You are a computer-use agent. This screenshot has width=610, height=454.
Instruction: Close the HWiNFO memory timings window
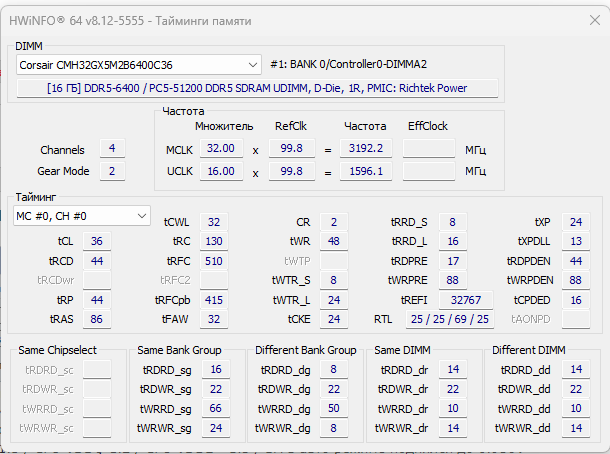pyautogui.click(x=594, y=20)
